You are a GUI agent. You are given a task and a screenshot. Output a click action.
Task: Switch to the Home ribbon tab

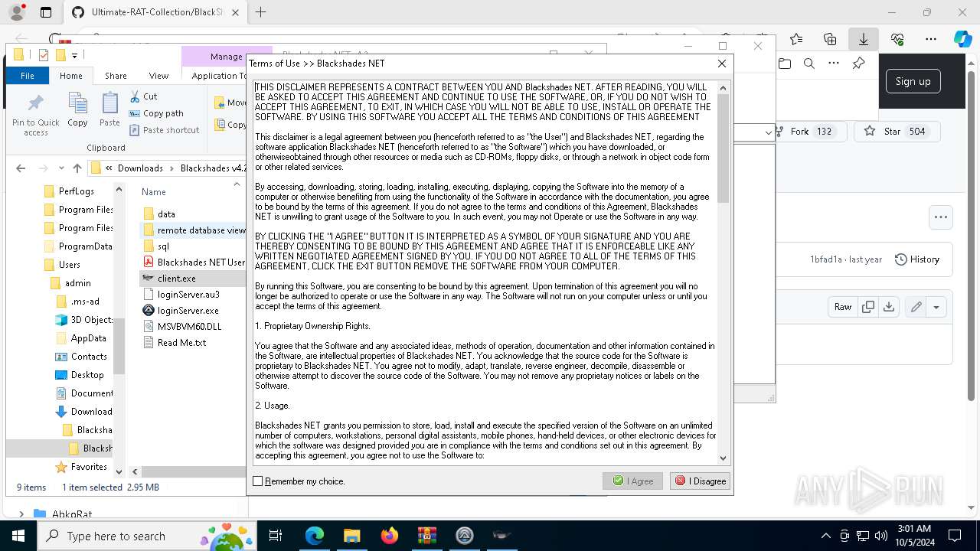71,76
